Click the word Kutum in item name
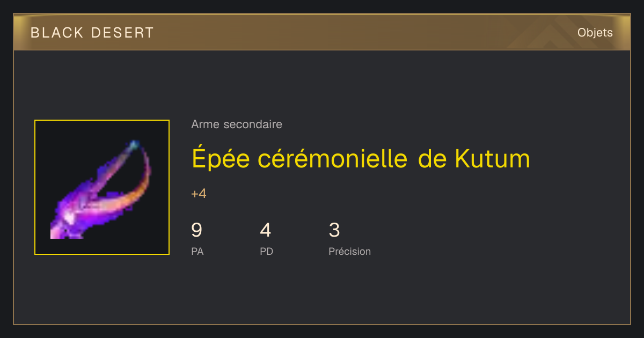The width and height of the screenshot is (644, 338). (492, 159)
